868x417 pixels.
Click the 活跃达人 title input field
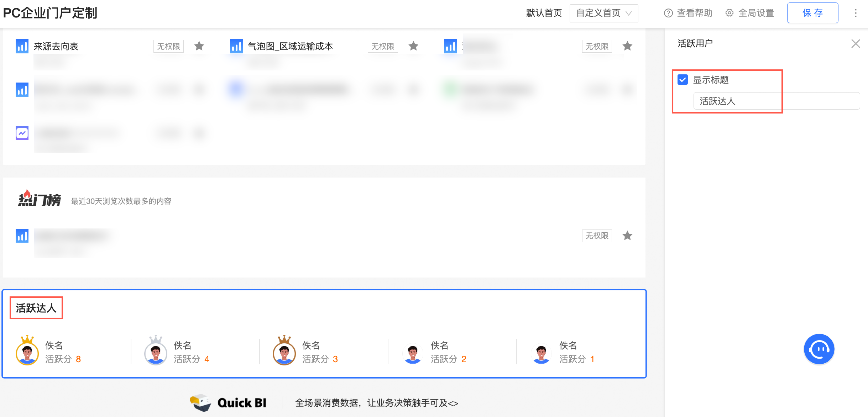pyautogui.click(x=776, y=101)
